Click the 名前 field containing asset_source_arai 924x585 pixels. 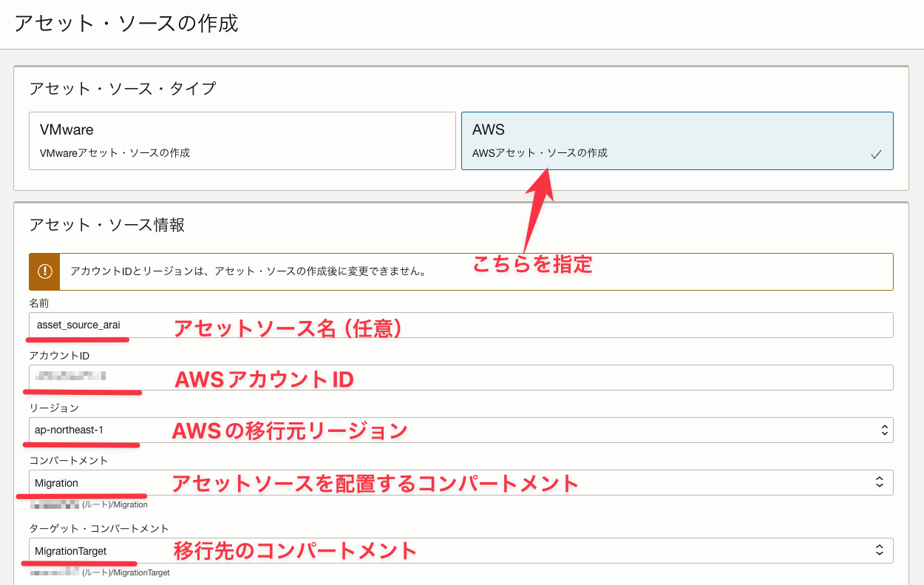461,325
